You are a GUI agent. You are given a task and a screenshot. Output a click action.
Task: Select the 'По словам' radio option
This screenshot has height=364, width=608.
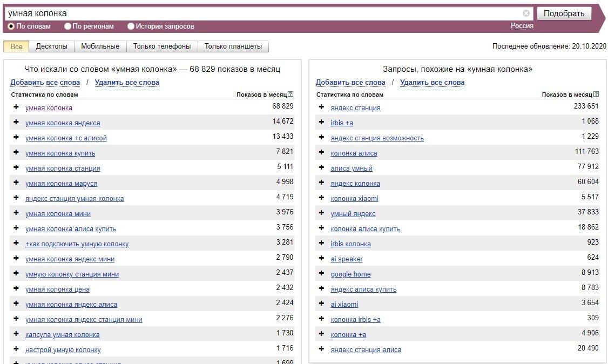tap(11, 26)
